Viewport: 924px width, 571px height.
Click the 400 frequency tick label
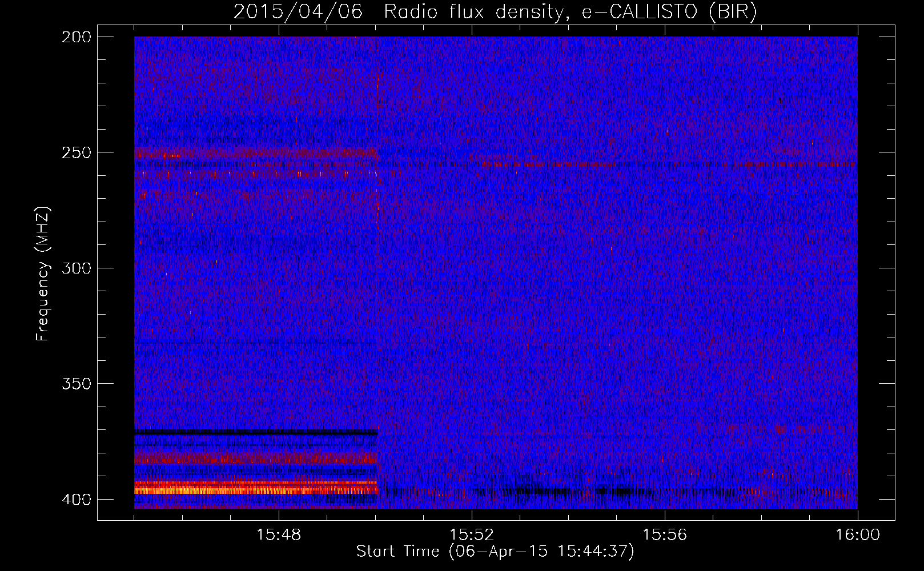pos(77,500)
